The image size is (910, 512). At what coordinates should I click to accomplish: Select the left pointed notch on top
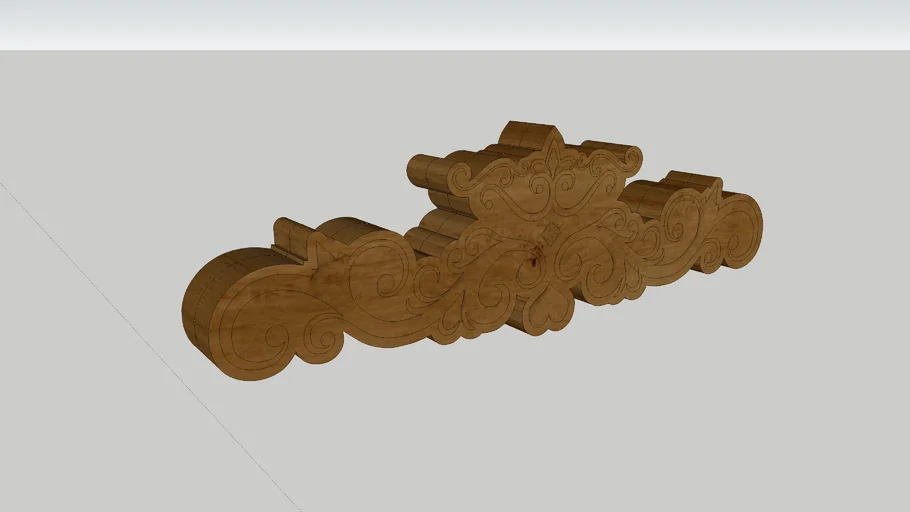(x=314, y=250)
